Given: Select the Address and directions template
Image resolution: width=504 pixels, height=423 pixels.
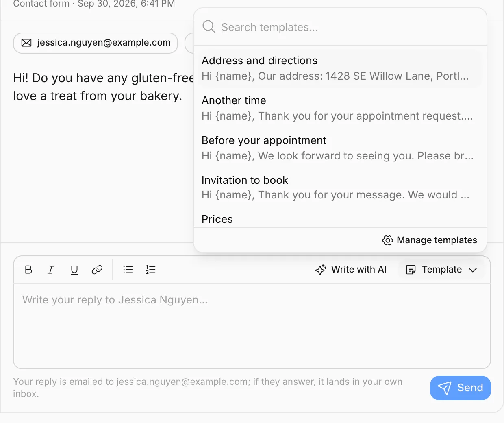Looking at the screenshot, I should pos(340,68).
